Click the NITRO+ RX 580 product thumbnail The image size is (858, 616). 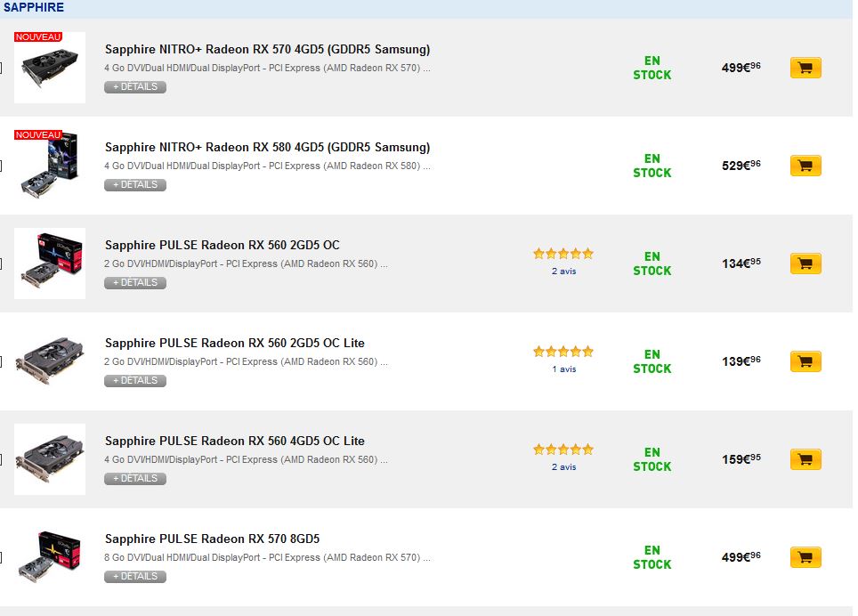pyautogui.click(x=50, y=166)
